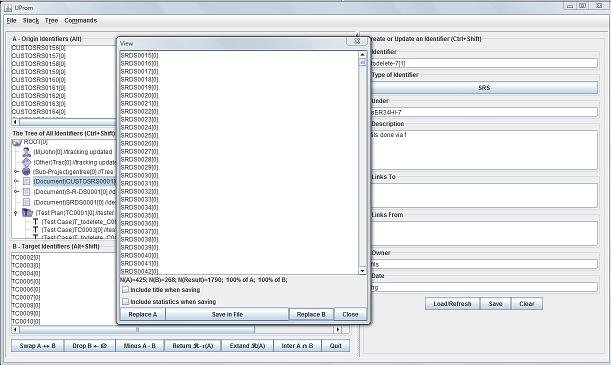Expand the Document CUSTOSRS0001 node
Image resolution: width=611 pixels, height=365 pixels.
pos(16,182)
